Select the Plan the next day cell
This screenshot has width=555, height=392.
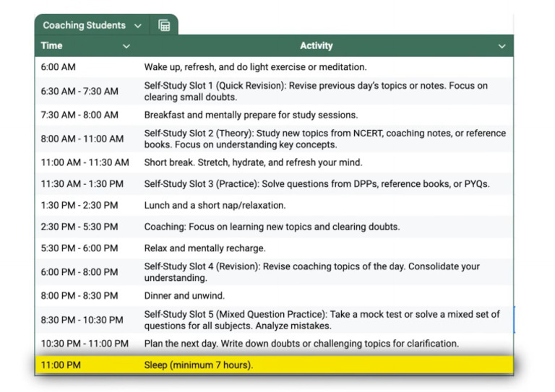pyautogui.click(x=326, y=344)
